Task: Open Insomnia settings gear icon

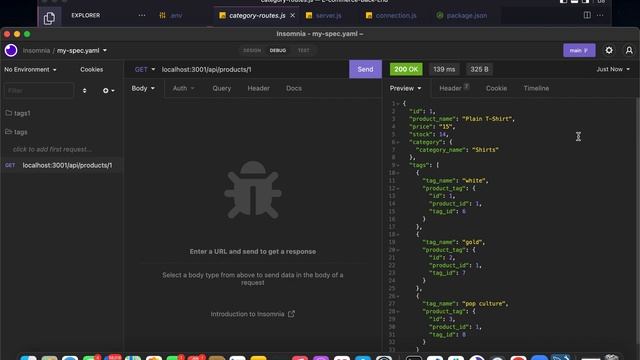Action: [x=609, y=50]
